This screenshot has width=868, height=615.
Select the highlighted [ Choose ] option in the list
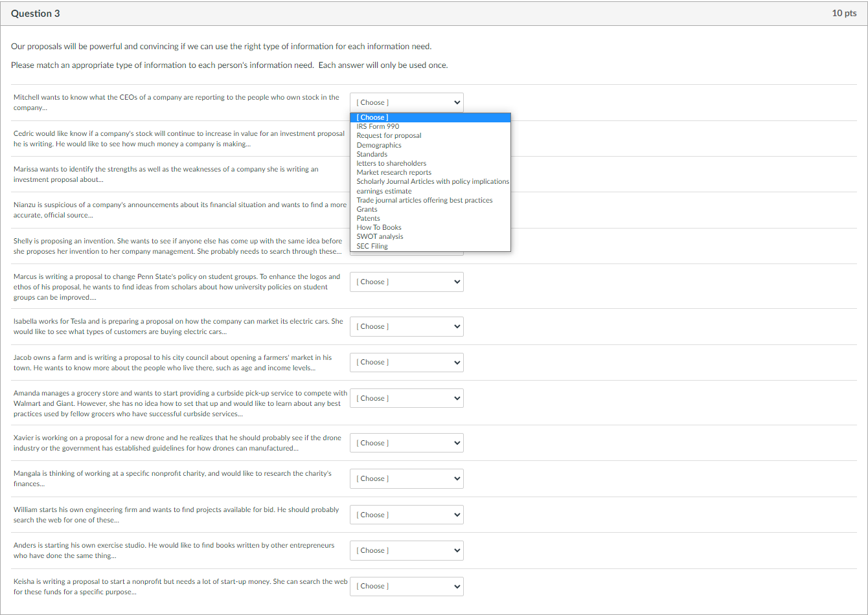430,117
